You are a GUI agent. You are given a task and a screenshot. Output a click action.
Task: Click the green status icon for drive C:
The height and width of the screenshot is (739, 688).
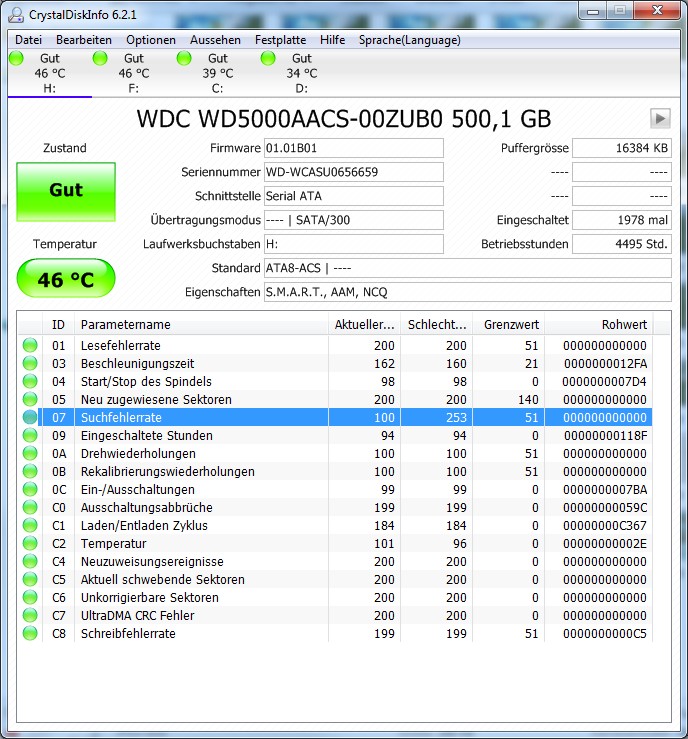pyautogui.click(x=184, y=58)
